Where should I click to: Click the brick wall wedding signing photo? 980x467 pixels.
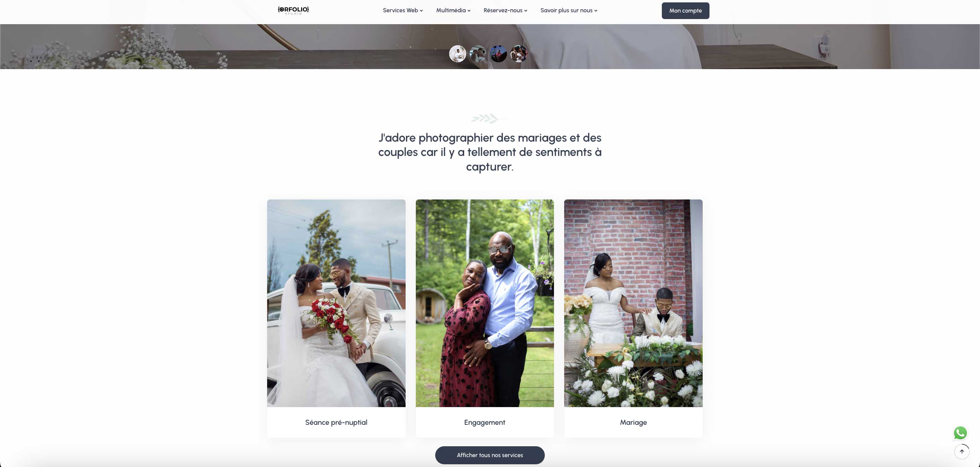point(633,303)
